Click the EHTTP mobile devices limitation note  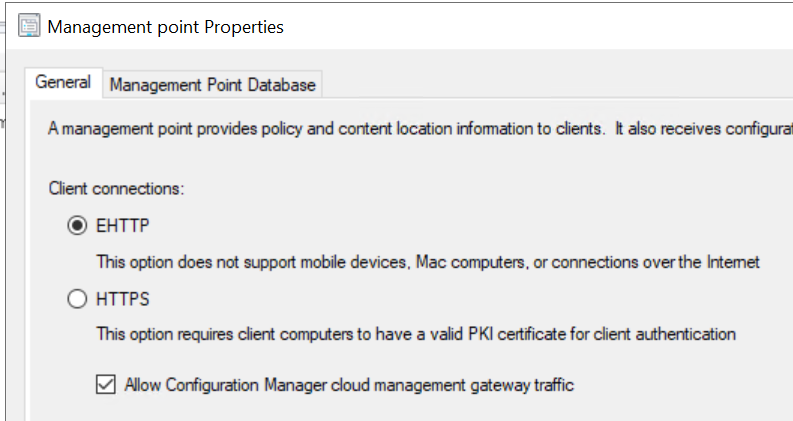point(428,262)
